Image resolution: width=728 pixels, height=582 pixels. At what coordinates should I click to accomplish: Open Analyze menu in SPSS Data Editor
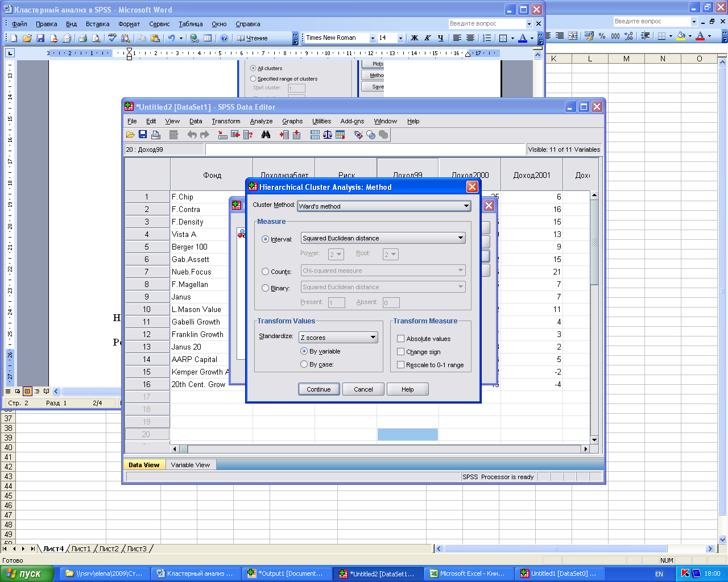click(x=261, y=121)
